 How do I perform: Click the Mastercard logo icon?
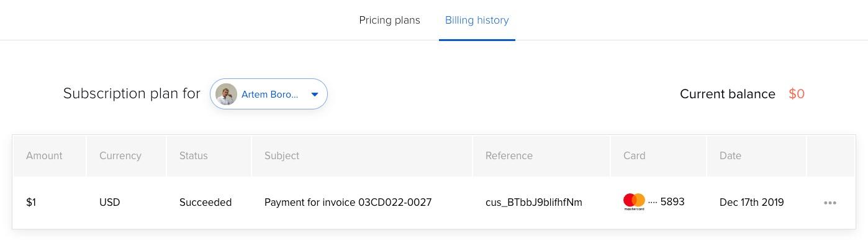(634, 201)
